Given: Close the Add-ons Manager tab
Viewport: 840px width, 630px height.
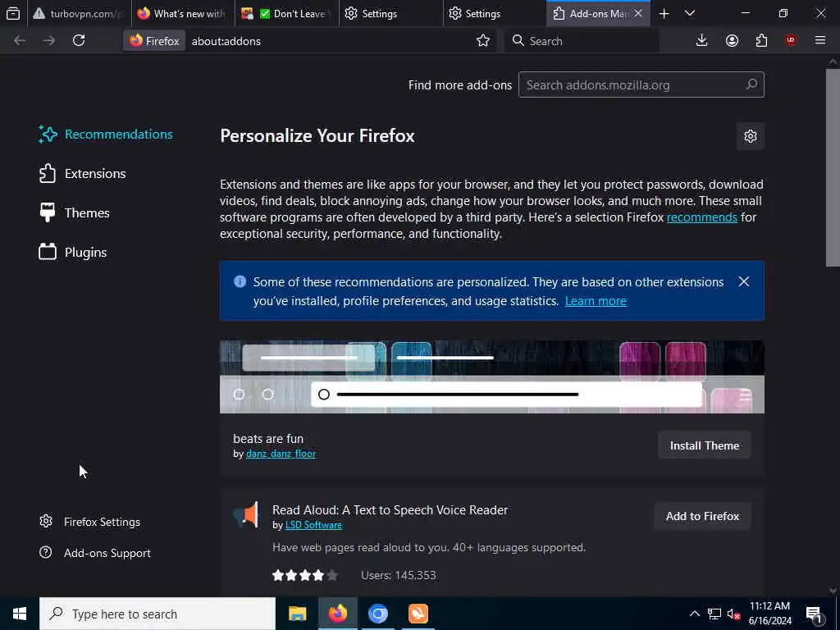Looking at the screenshot, I should pos(638,14).
